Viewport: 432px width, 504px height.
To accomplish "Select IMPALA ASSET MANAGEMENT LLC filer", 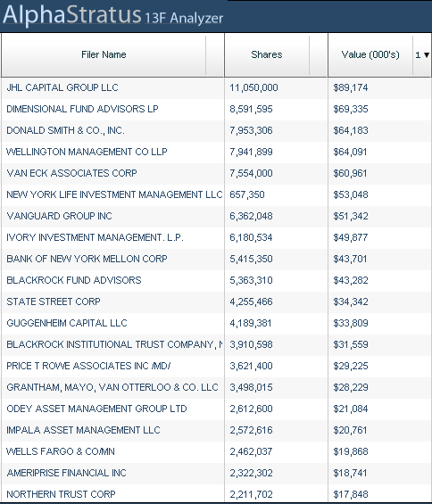I will tap(83, 430).
